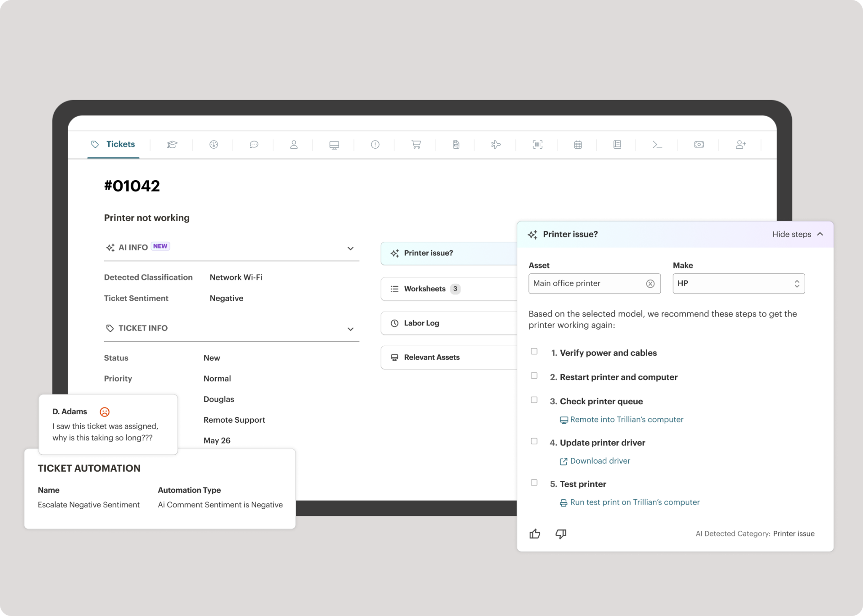Open the Make dropdown showing HP
This screenshot has height=616, width=863.
coord(796,283)
